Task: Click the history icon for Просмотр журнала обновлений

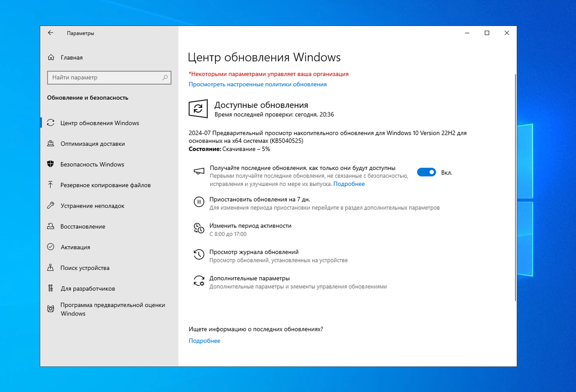Action: (x=199, y=254)
